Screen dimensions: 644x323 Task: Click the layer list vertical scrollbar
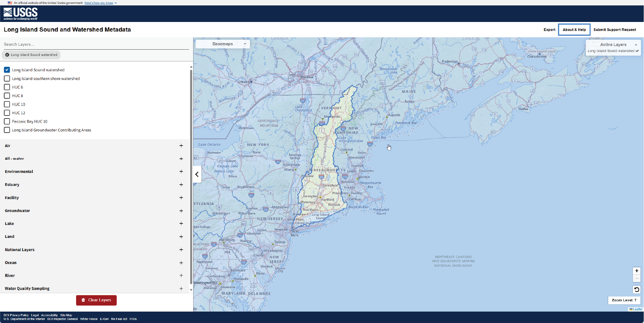[x=191, y=177]
